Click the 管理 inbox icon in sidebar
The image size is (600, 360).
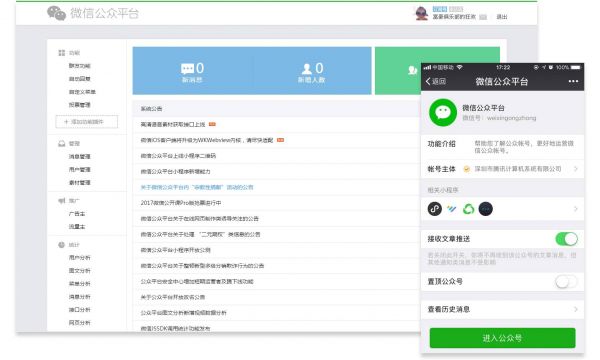point(61,143)
